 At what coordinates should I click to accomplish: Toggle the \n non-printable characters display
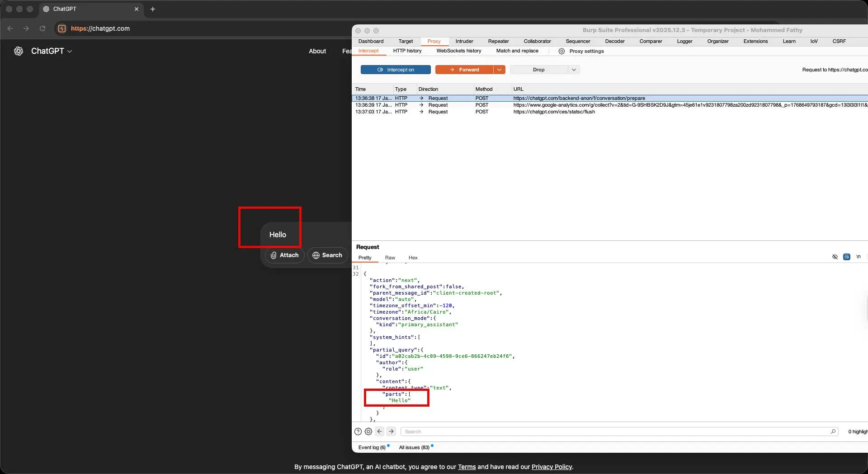pos(858,257)
